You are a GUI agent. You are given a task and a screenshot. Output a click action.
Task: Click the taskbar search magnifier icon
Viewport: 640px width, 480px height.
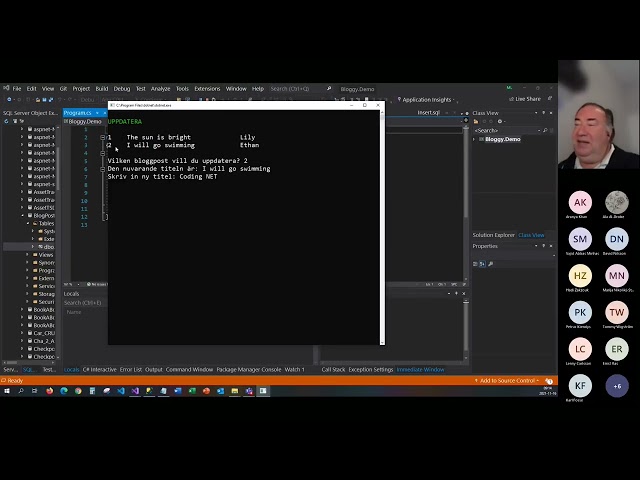[20, 391]
